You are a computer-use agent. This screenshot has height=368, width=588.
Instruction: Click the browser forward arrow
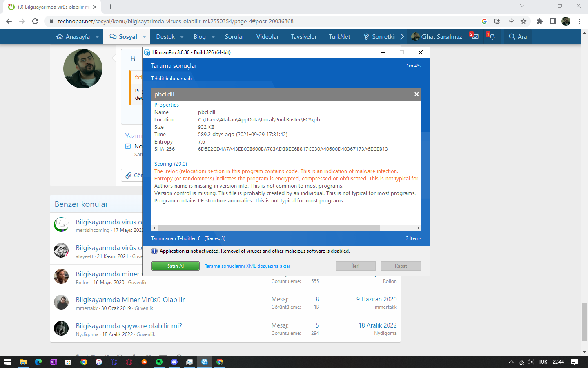(x=22, y=21)
